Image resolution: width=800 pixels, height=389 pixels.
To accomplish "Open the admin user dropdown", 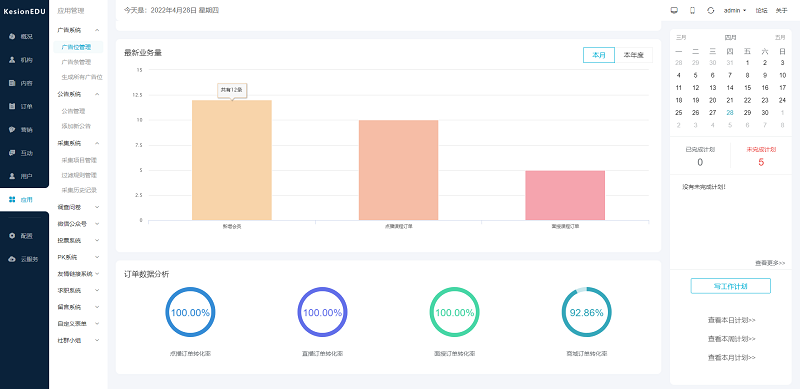I will (x=735, y=10).
